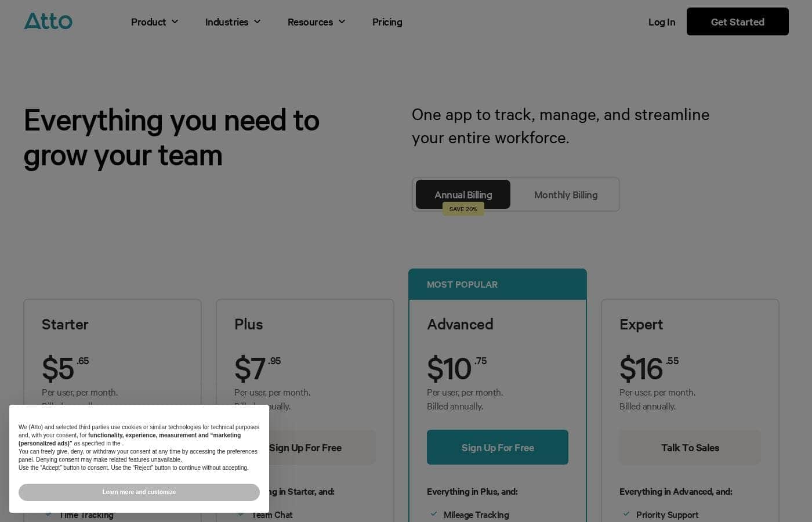Click the $10.75 Advanced price
The image size is (812, 522).
coord(456,368)
